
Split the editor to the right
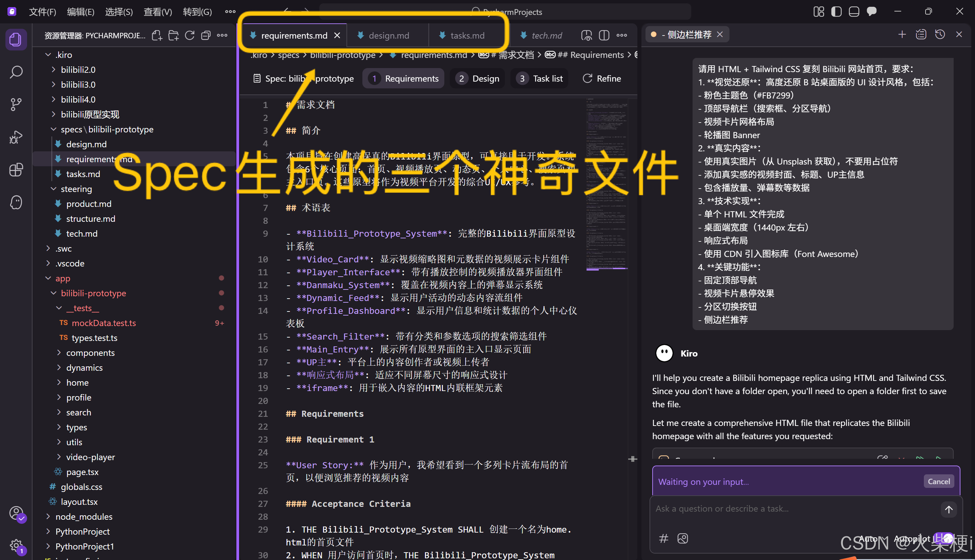(x=604, y=36)
